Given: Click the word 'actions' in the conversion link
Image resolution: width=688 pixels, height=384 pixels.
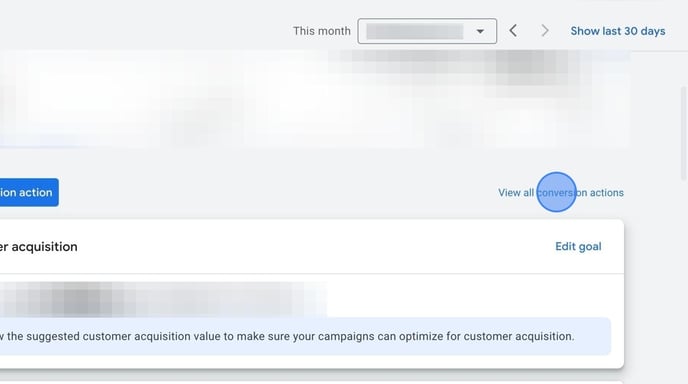Looking at the screenshot, I should 607,193.
